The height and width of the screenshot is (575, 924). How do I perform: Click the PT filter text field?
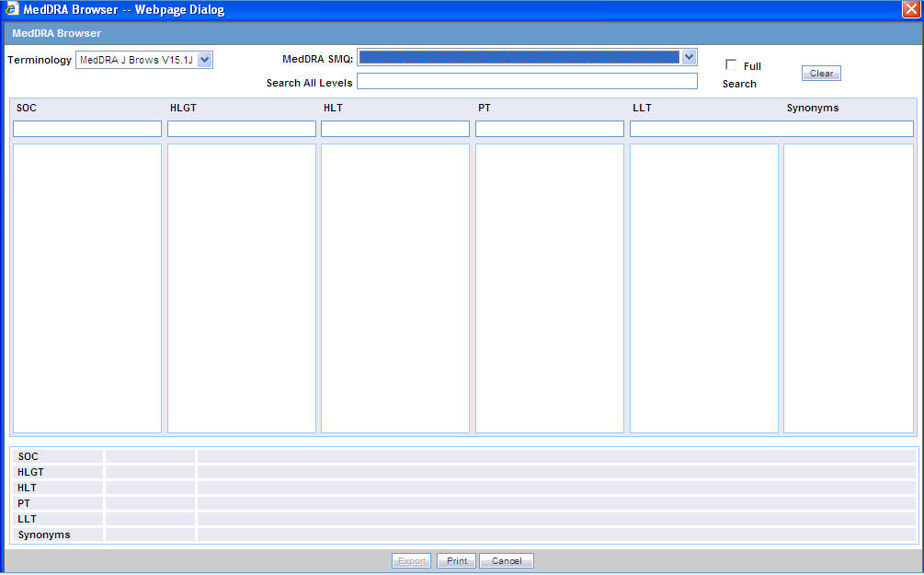coord(550,129)
